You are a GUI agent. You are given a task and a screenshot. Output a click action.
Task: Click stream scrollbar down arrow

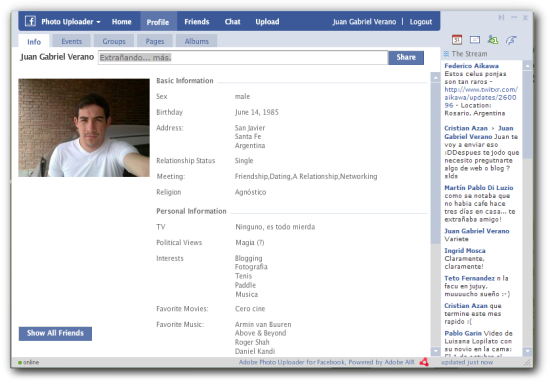(527, 351)
